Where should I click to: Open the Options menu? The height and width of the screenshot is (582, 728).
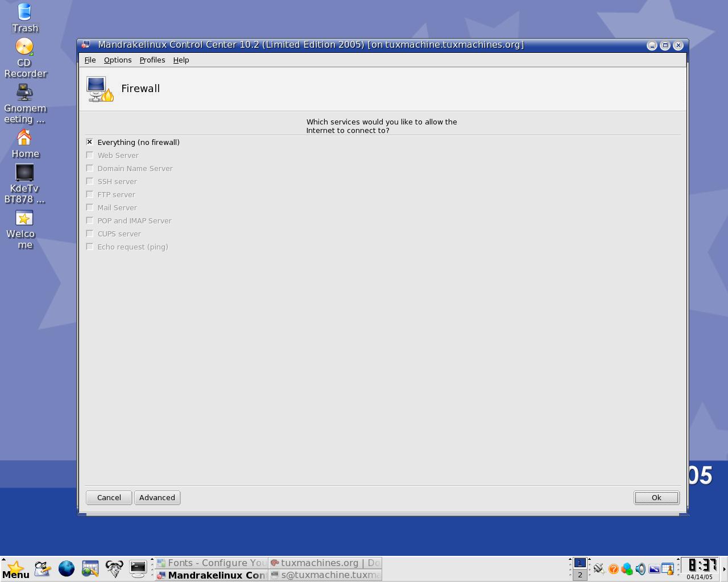pyautogui.click(x=118, y=60)
